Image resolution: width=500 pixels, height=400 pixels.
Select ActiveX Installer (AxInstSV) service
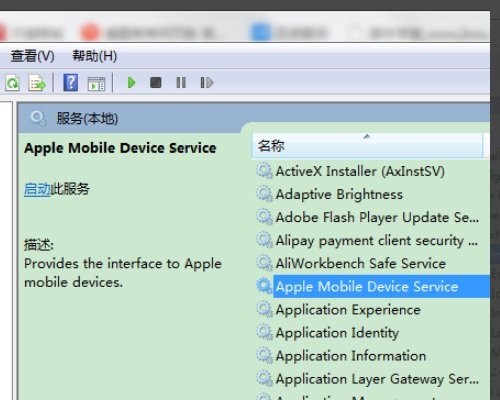coord(360,171)
